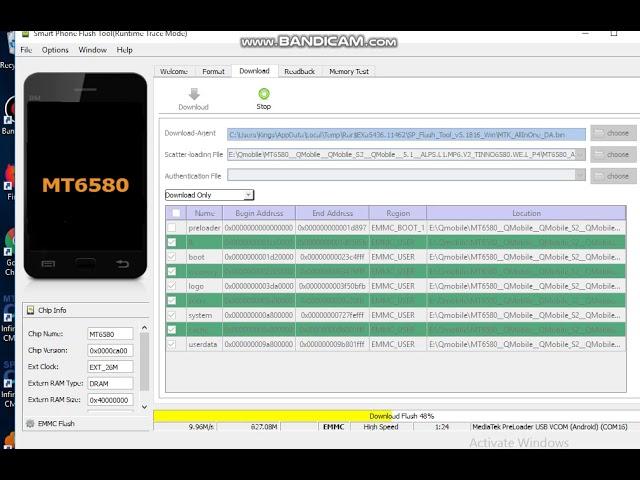Click the Begin Address column header
Viewport: 640px width, 480px height.
click(259, 213)
